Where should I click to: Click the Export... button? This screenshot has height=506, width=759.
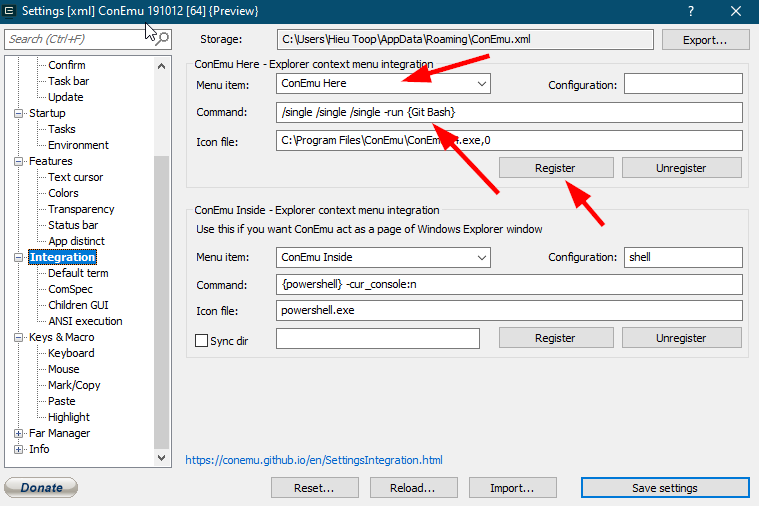click(705, 40)
